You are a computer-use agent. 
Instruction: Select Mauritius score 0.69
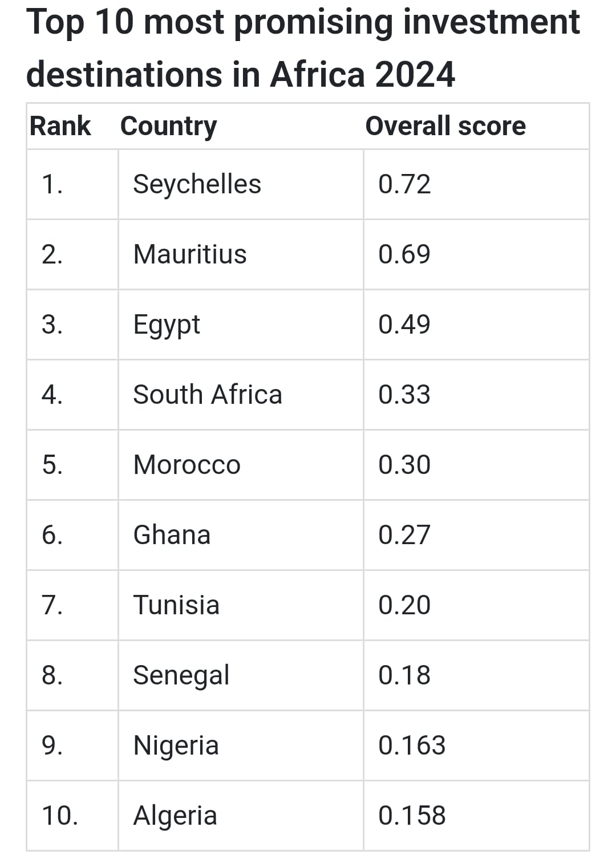[404, 254]
